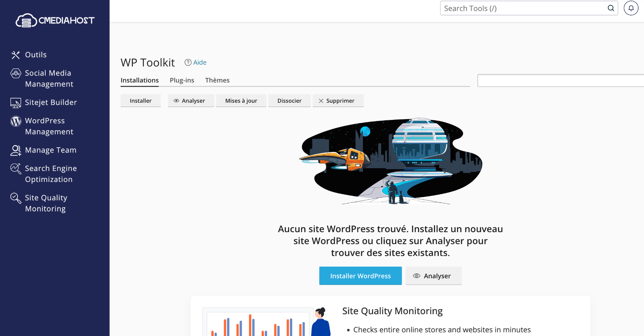The image size is (644, 336).
Task: Click the Social Media Management icon
Action: 16,73
